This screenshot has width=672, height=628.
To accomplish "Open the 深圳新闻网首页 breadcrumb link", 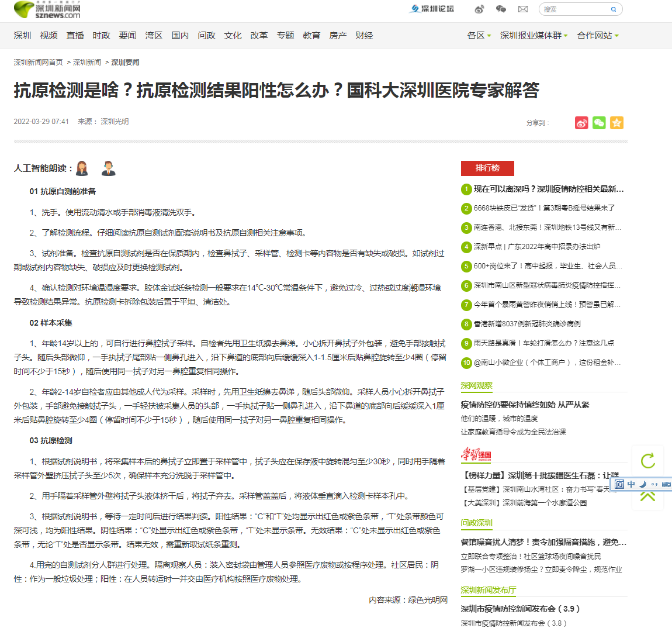I will click(x=39, y=63).
